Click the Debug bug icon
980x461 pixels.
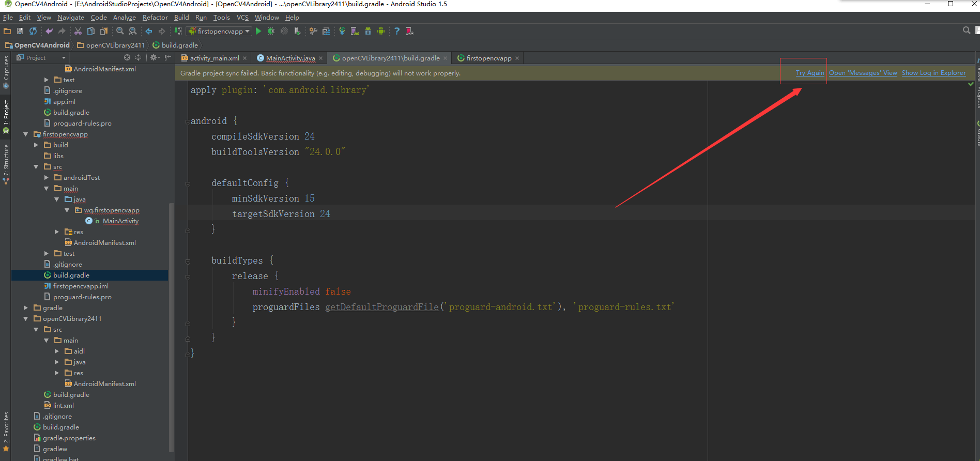point(271,31)
